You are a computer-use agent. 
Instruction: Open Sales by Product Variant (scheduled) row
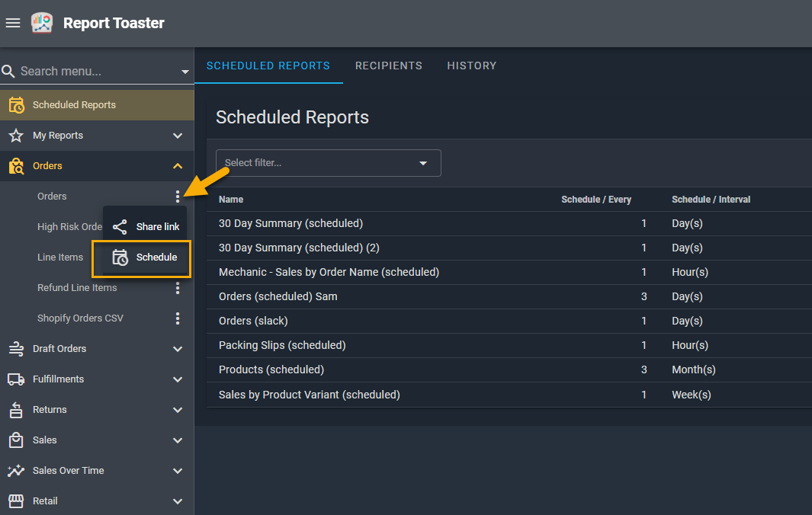coord(309,395)
